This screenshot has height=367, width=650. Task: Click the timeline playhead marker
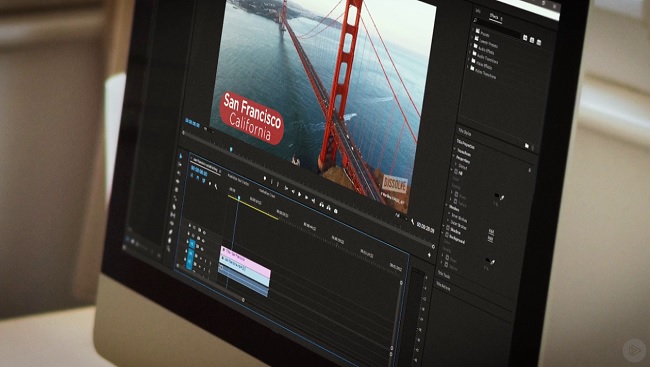point(239,197)
